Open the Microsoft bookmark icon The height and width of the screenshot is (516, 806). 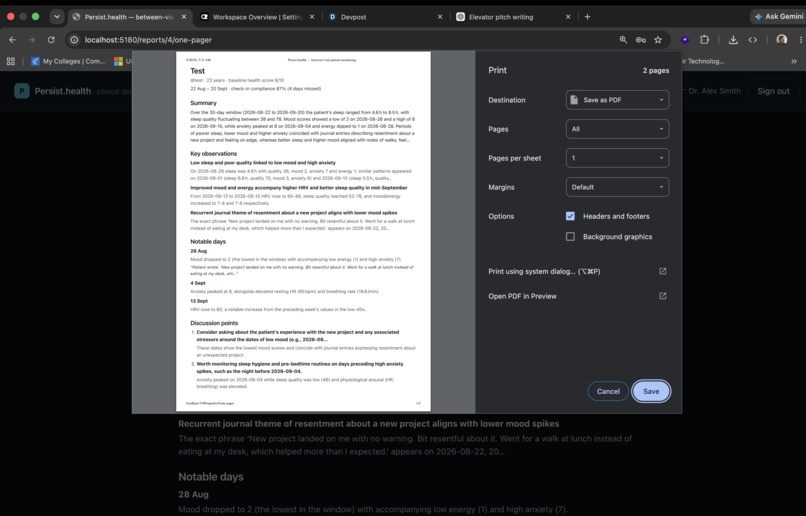[118, 61]
